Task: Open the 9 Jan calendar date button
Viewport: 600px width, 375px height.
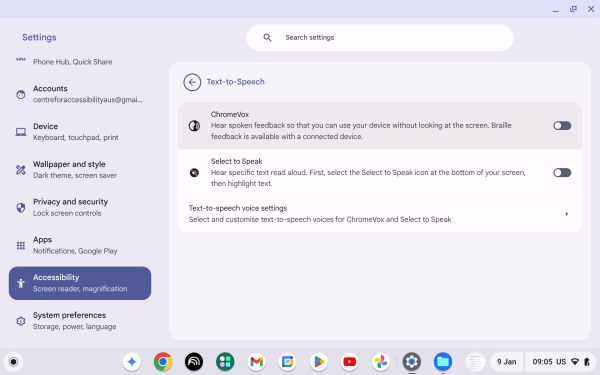Action: point(506,362)
